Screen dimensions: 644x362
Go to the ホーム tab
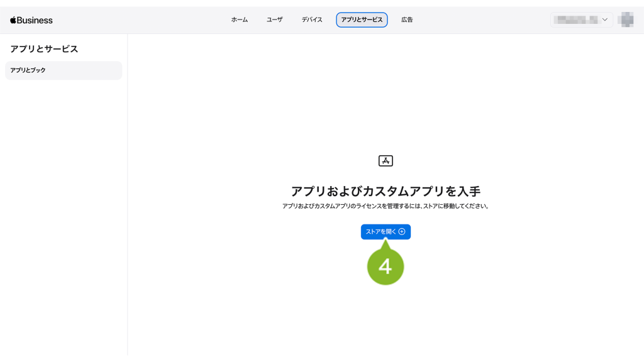coord(239,19)
